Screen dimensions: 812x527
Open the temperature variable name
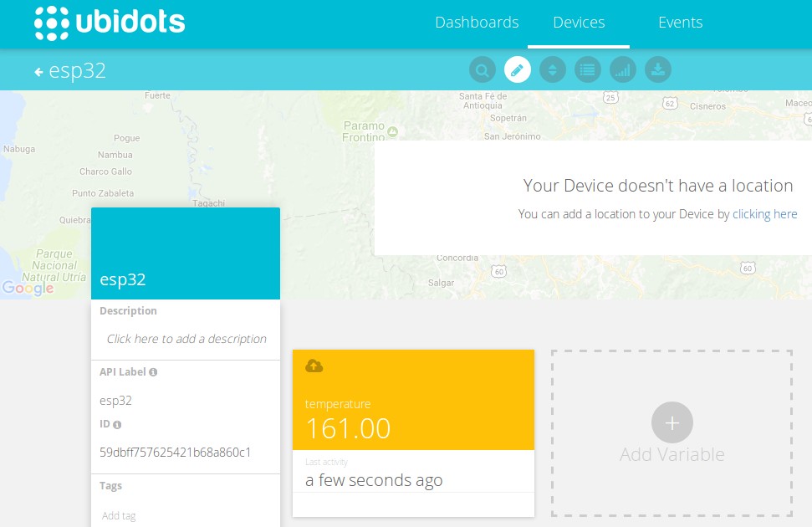point(338,404)
